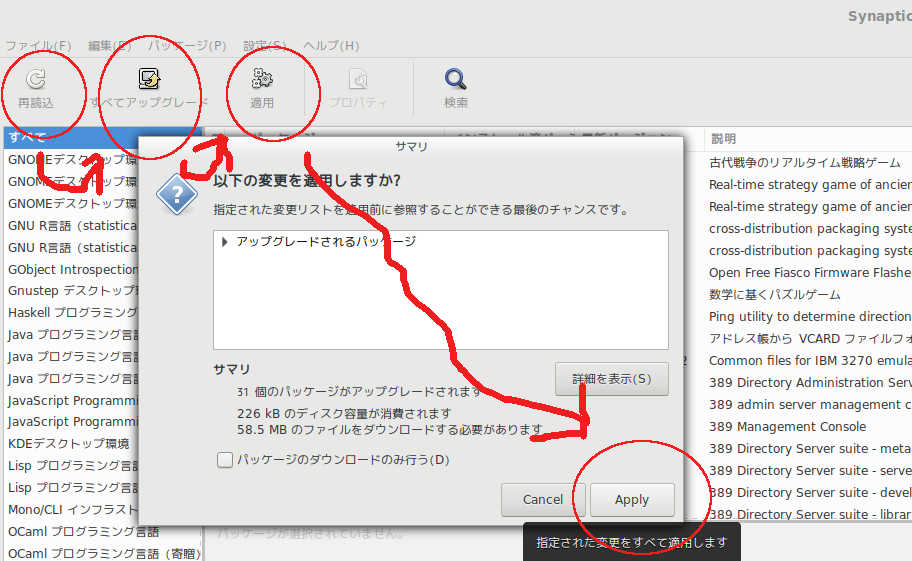Click the すべてアップグレード upgrade-all icon

pyautogui.click(x=149, y=78)
